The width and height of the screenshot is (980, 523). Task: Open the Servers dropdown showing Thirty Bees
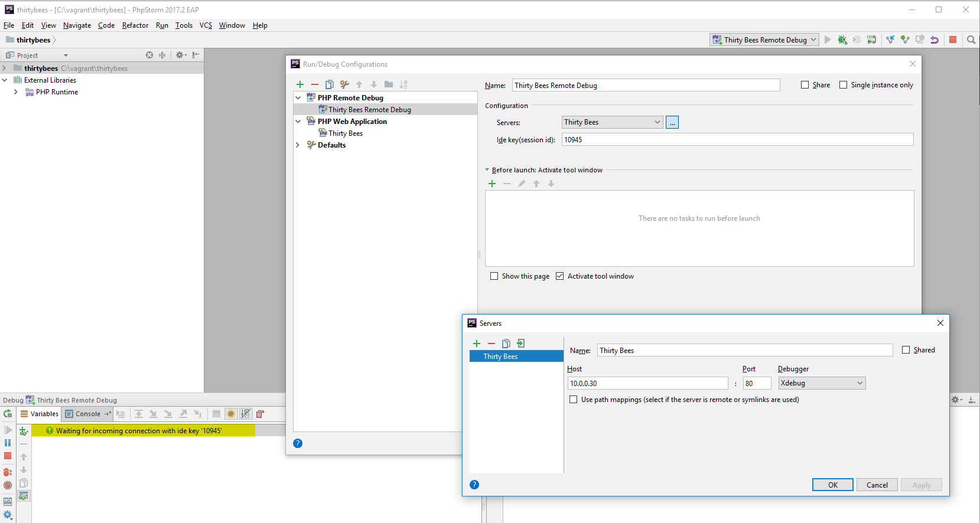tap(612, 122)
